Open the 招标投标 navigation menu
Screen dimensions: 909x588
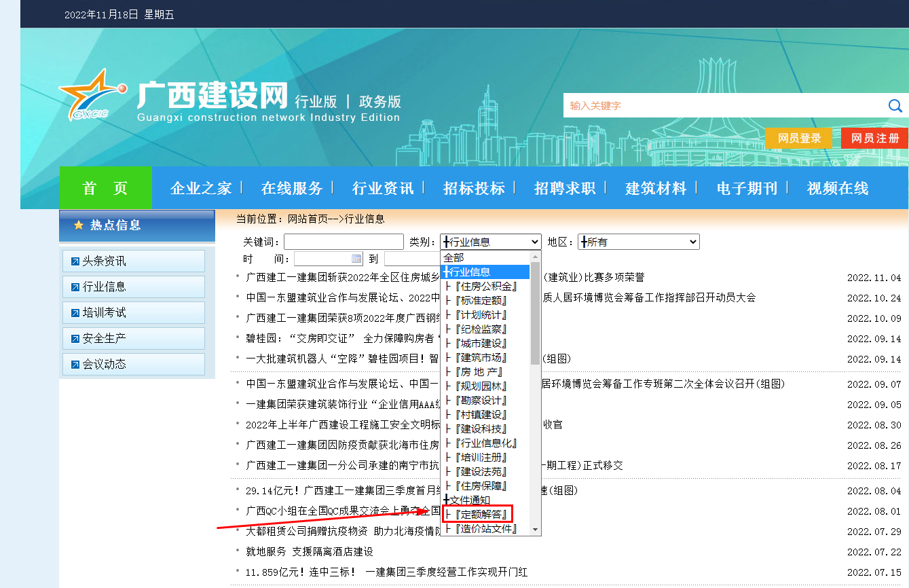coord(474,188)
